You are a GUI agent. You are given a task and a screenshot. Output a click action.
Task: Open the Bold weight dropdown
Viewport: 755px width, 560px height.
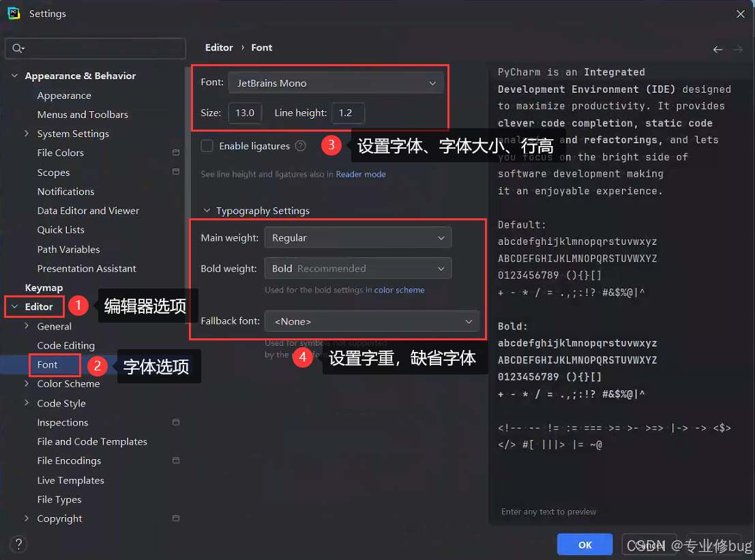pyautogui.click(x=358, y=269)
